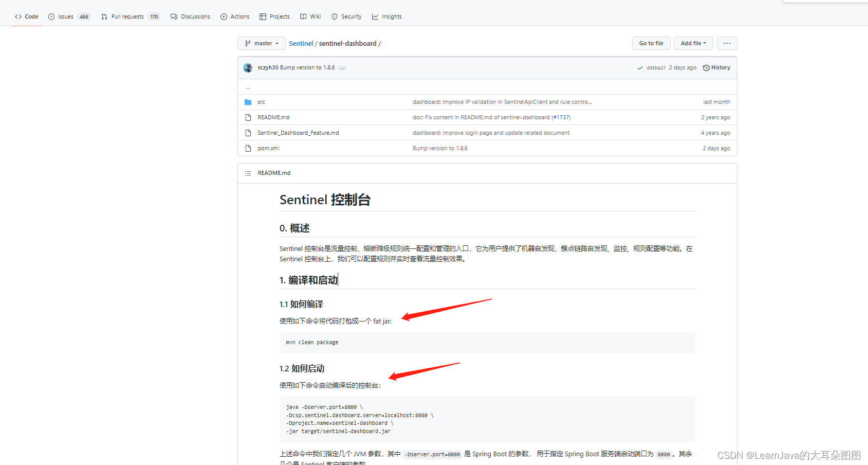This screenshot has width=868, height=465.
Task: Select the mvn clean package code text
Action: click(312, 342)
